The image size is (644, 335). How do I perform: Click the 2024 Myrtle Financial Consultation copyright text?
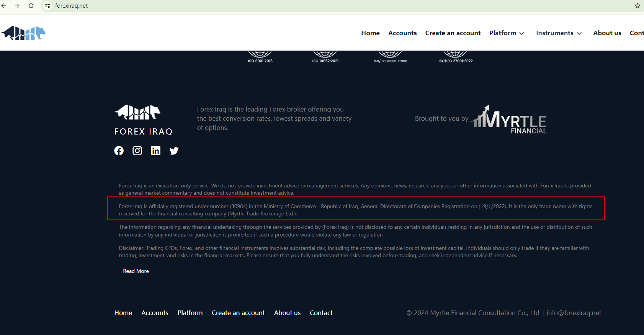pos(473,313)
